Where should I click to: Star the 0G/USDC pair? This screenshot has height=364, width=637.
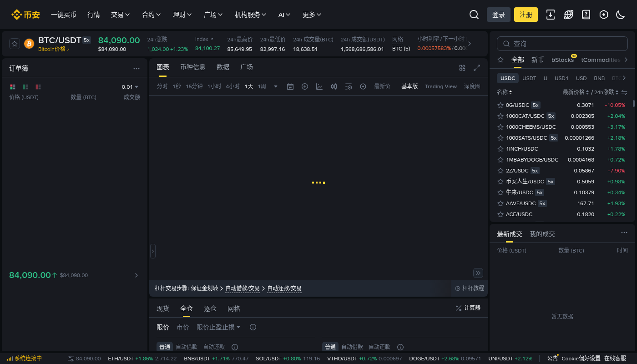pyautogui.click(x=500, y=105)
